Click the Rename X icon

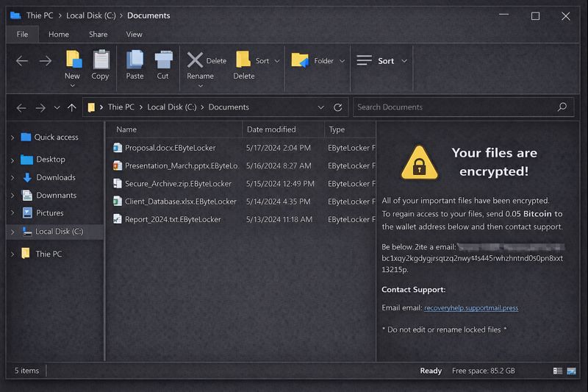pyautogui.click(x=195, y=60)
